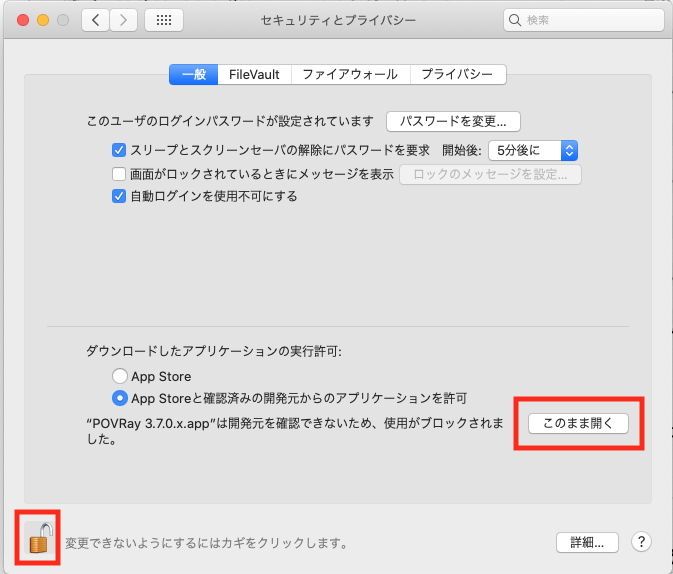The height and width of the screenshot is (574, 673).
Task: Click the lock icon to prevent changes
Action: coord(39,538)
